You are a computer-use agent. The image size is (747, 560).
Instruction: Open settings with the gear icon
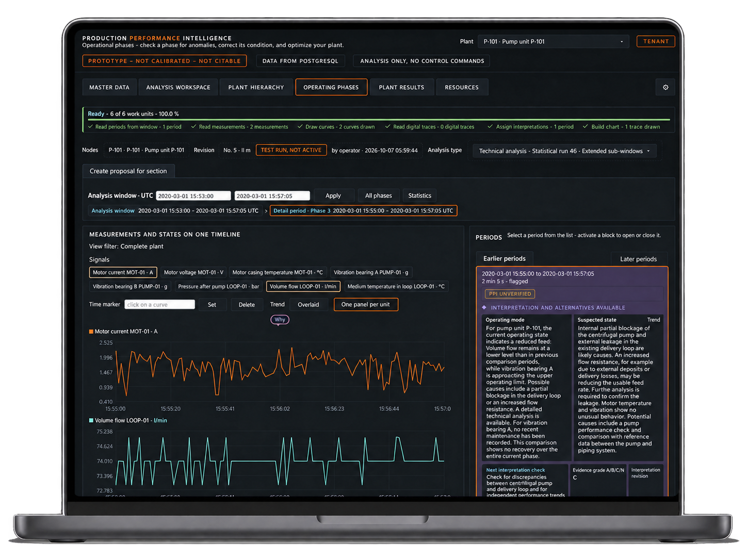665,87
